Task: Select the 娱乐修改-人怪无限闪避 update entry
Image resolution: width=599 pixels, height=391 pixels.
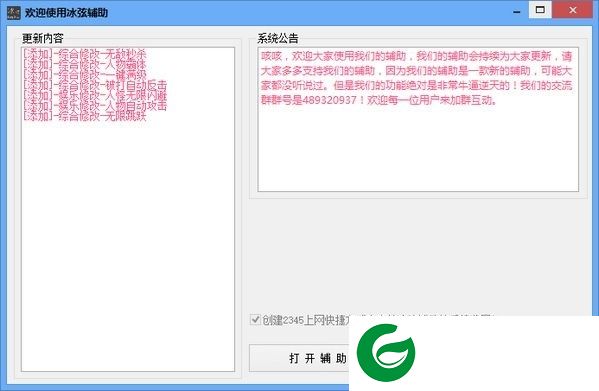Action: tap(95, 95)
